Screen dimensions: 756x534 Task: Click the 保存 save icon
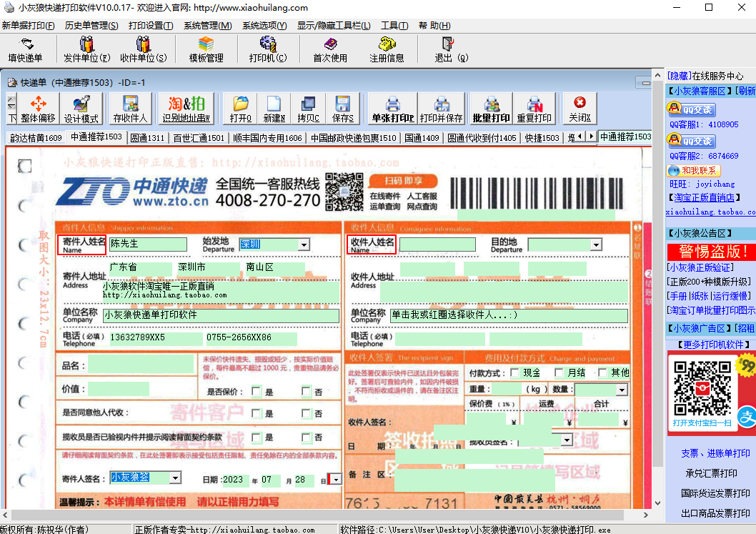[343, 109]
